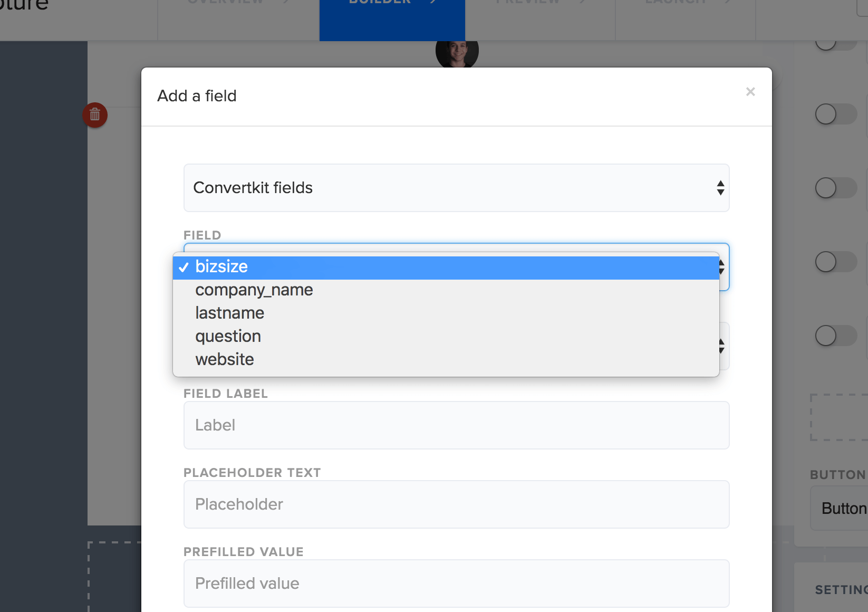
Task: Click into the Field Label input
Action: click(x=457, y=425)
